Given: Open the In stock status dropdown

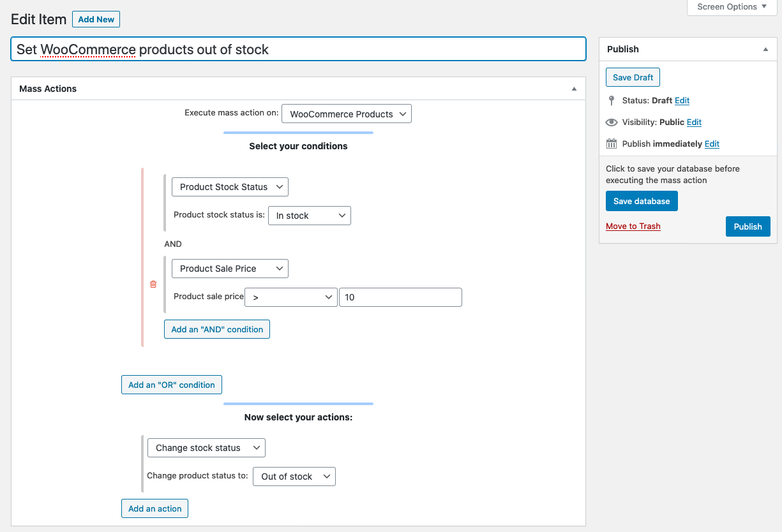Looking at the screenshot, I should tap(310, 216).
